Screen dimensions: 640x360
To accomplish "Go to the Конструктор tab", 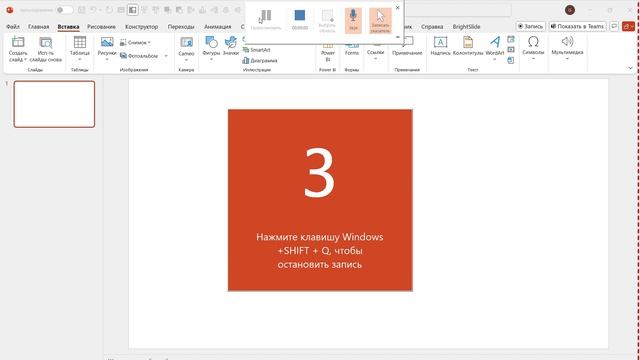I will pyautogui.click(x=141, y=27).
